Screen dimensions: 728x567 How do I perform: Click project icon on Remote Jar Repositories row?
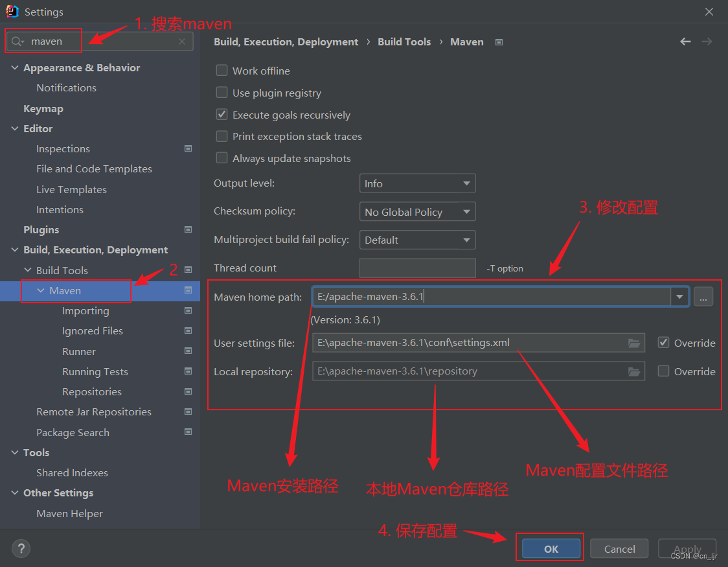point(188,411)
